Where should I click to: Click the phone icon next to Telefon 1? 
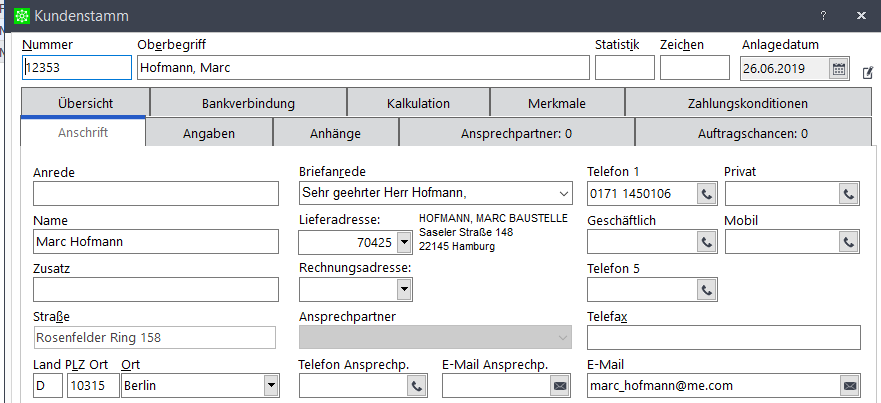pos(707,194)
